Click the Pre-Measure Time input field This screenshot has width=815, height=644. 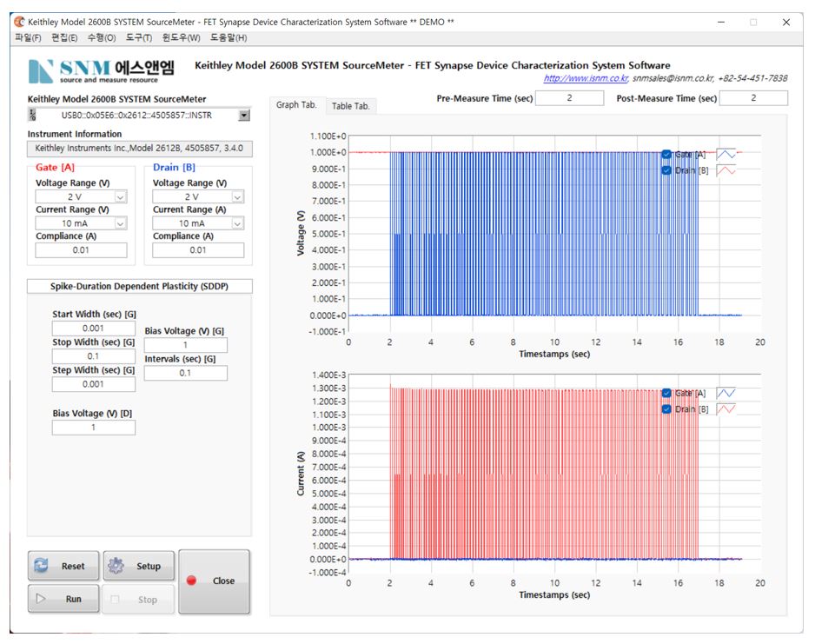click(569, 98)
